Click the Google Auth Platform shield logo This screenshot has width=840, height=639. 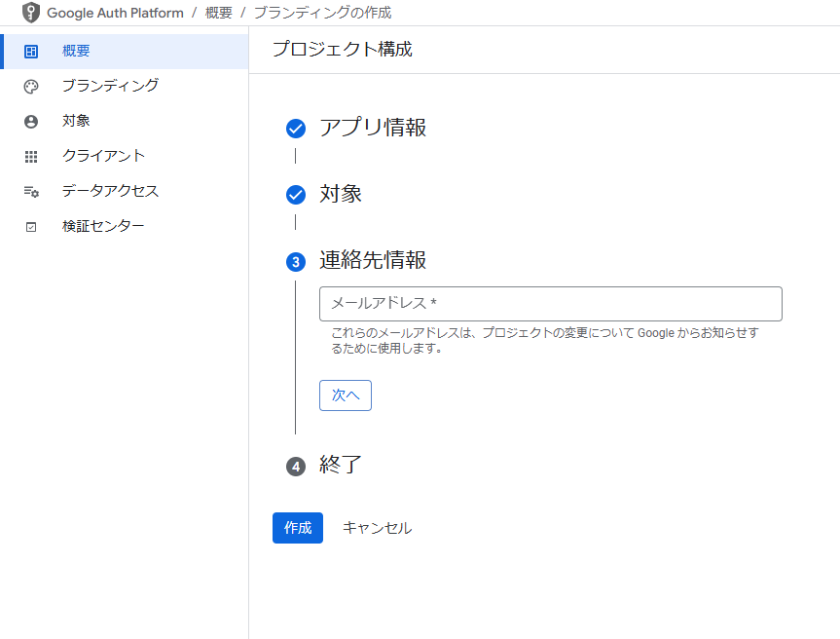[x=31, y=14]
